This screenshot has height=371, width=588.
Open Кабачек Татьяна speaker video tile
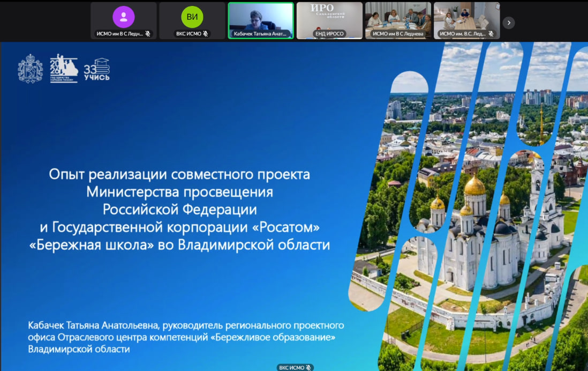(261, 21)
